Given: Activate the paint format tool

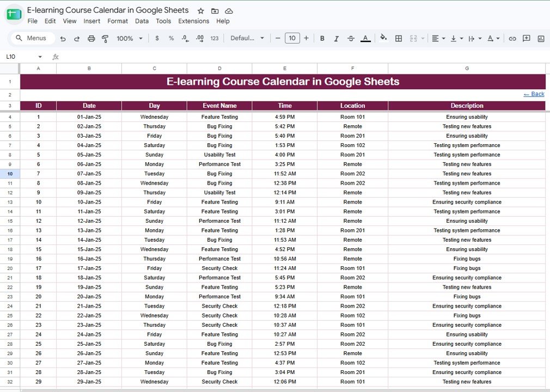Looking at the screenshot, I should coord(105,39).
